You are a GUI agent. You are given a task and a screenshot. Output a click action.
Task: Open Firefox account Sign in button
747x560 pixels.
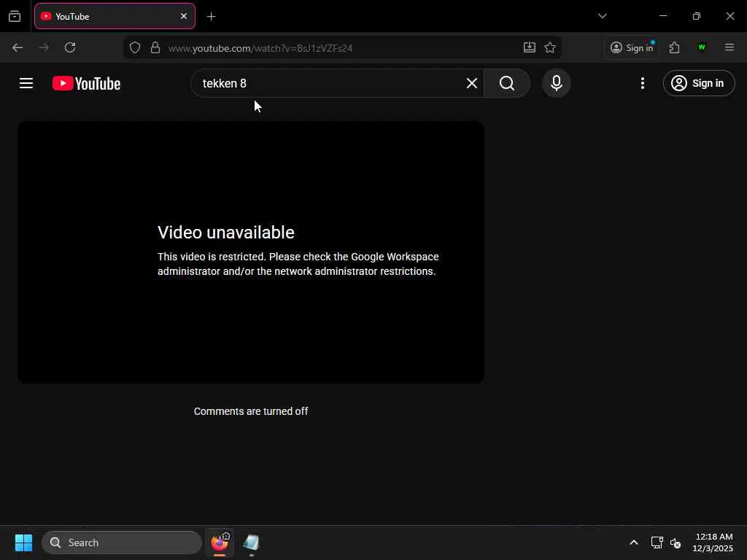[x=632, y=47]
